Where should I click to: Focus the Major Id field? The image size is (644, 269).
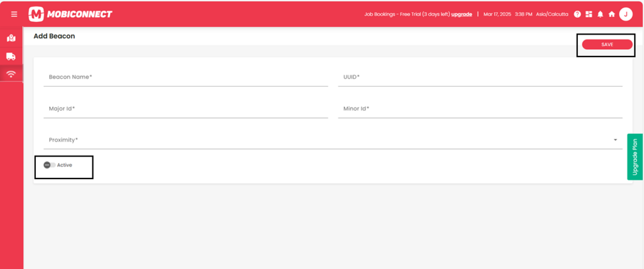pos(186,109)
